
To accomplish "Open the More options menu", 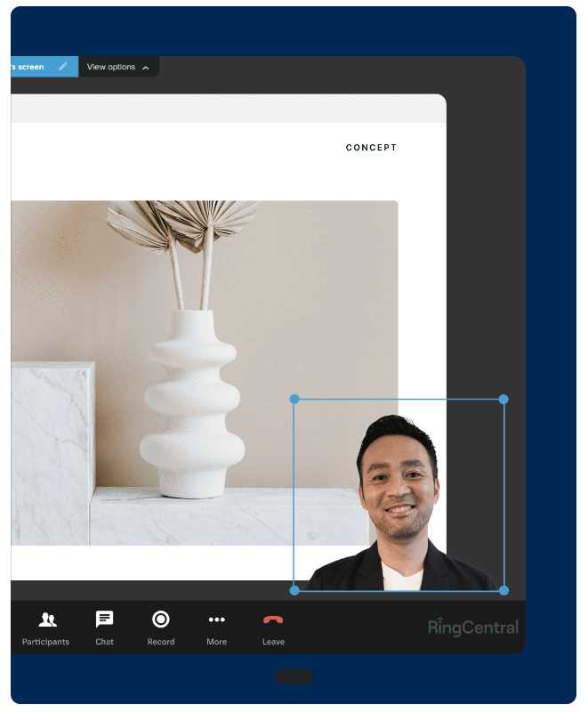I will (x=217, y=628).
